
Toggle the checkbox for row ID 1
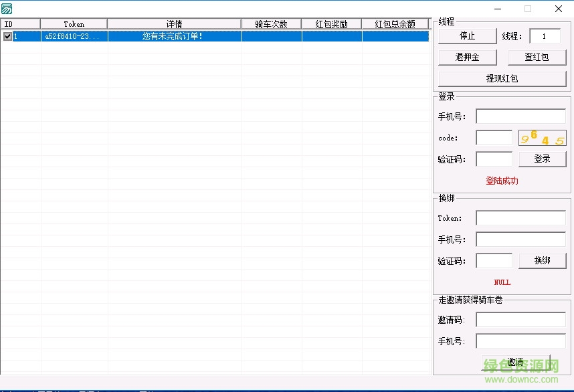click(7, 37)
